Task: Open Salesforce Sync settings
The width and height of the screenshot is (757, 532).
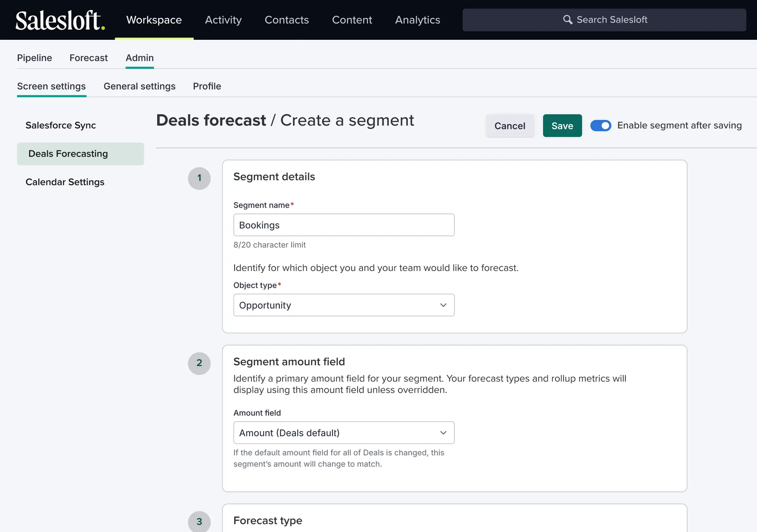Action: pos(61,125)
